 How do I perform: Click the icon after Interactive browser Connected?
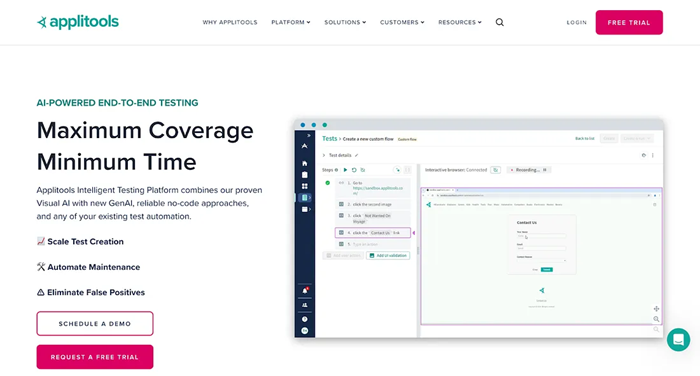(495, 170)
